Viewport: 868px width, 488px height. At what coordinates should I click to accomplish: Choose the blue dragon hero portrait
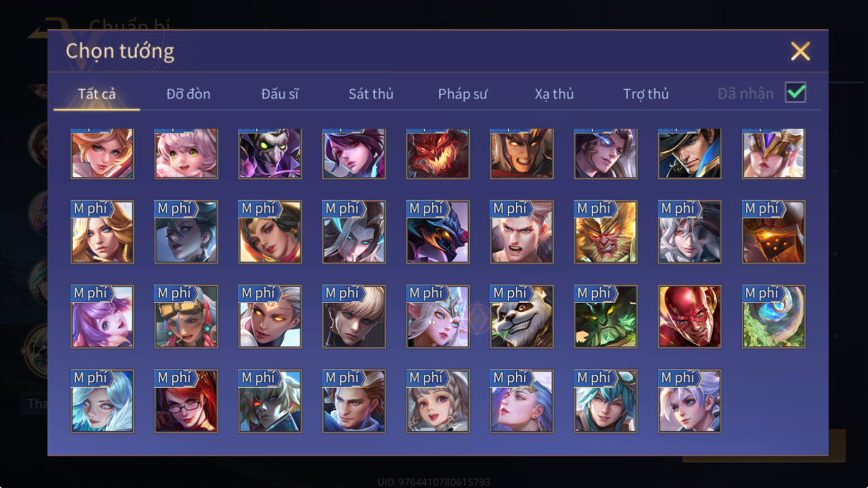[437, 232]
